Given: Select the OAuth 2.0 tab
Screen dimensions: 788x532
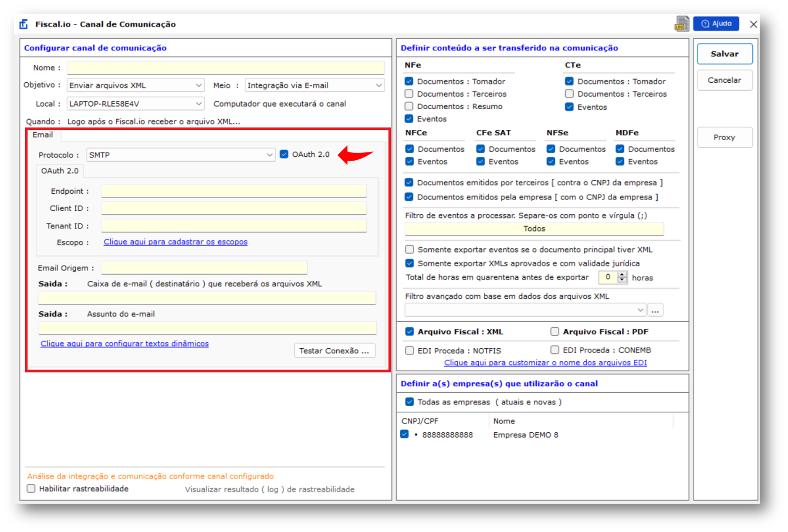Looking at the screenshot, I should (60, 171).
